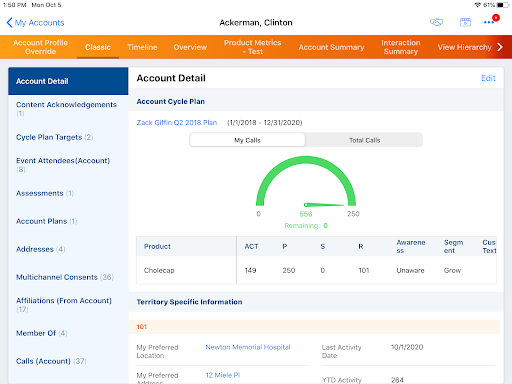Open Affiliations (From Account) list

coord(68,305)
